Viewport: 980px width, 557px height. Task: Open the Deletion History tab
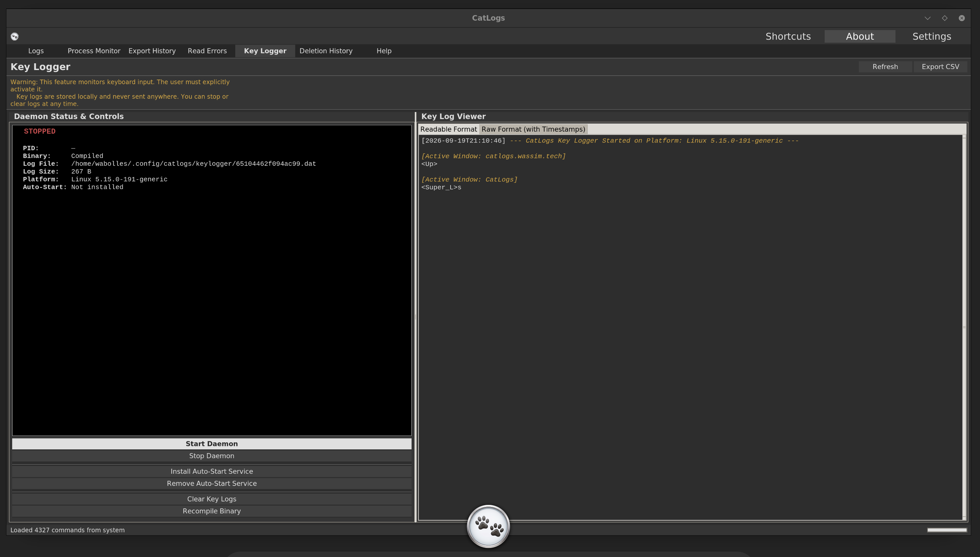point(326,51)
